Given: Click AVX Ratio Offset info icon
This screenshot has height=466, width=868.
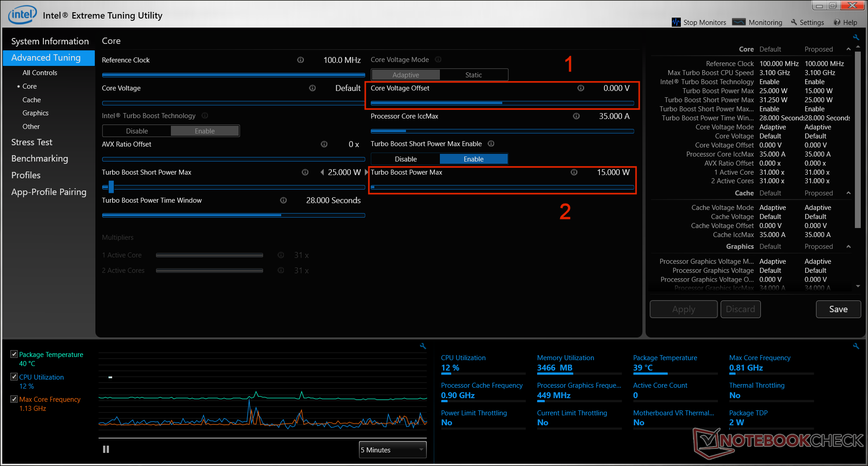Looking at the screenshot, I should [x=324, y=144].
